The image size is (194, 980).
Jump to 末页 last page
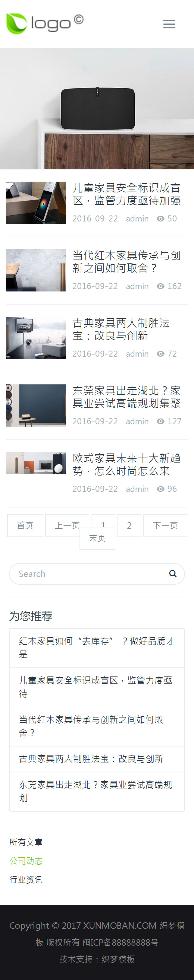[97, 538]
